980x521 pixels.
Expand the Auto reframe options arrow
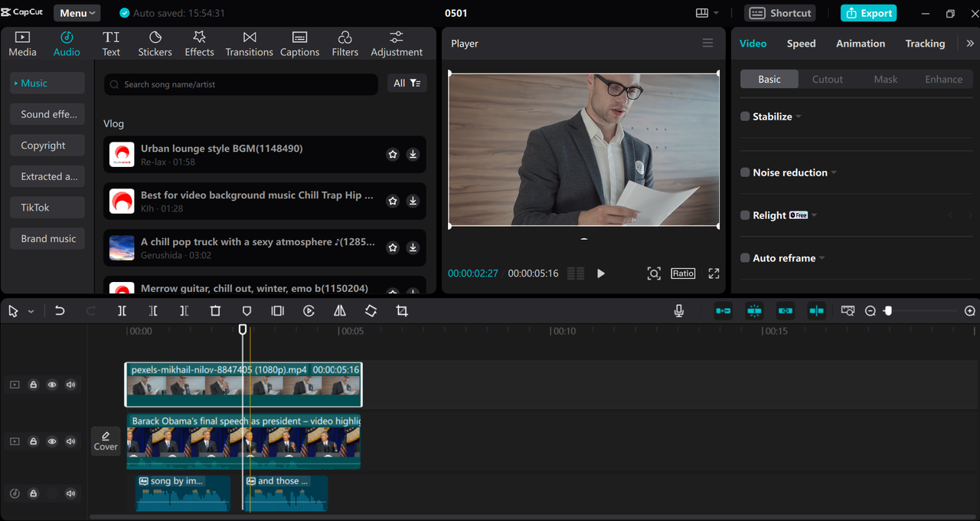coord(822,258)
